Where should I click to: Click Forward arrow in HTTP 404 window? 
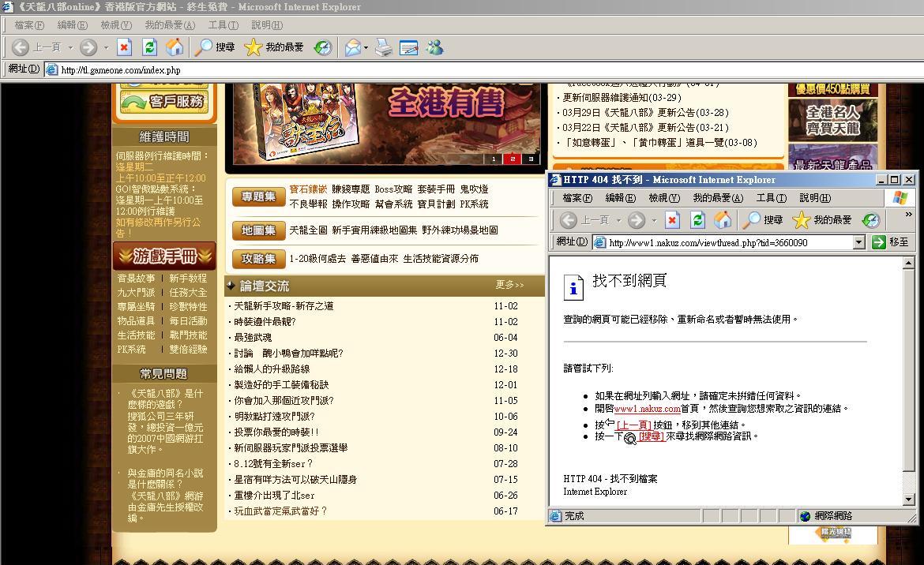point(636,220)
